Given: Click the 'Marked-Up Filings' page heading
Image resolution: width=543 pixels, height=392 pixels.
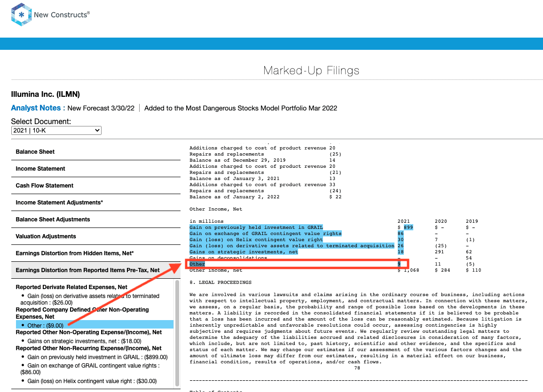Looking at the screenshot, I should (311, 71).
